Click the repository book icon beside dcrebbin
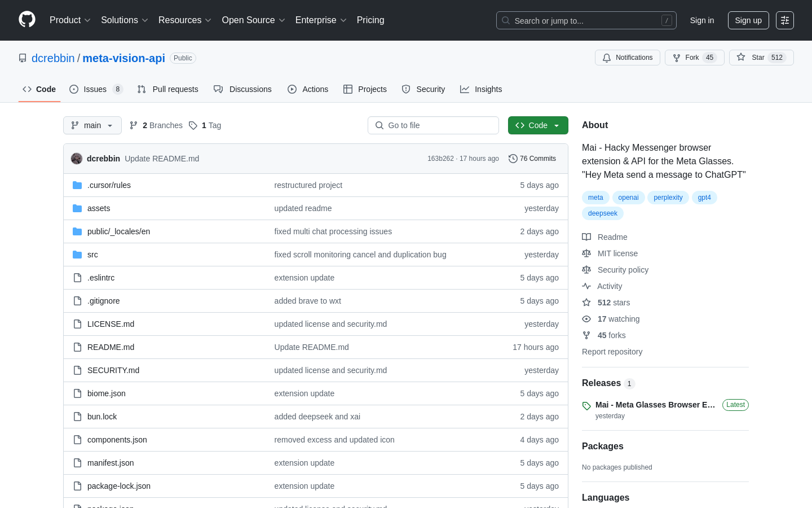812x508 pixels. click(x=23, y=58)
